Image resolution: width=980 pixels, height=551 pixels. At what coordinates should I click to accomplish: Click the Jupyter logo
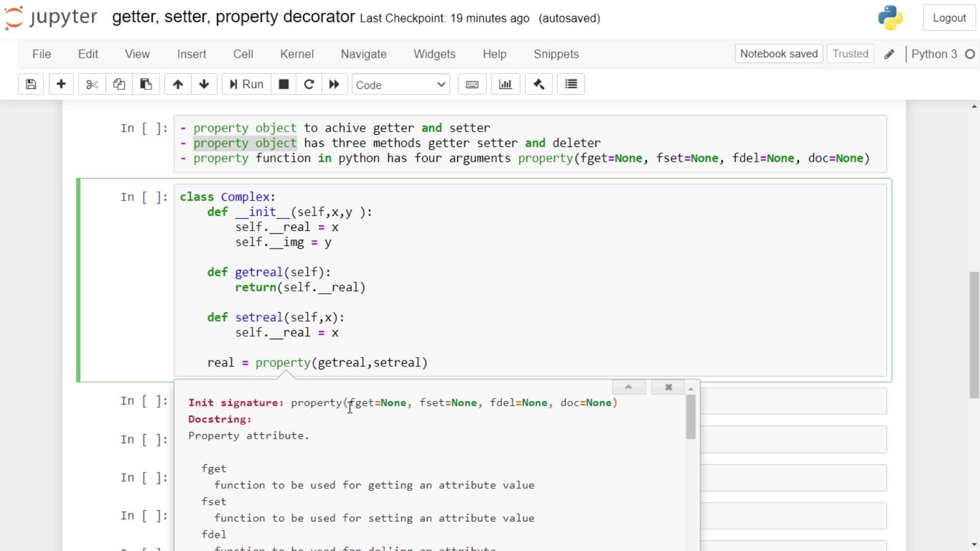click(51, 17)
